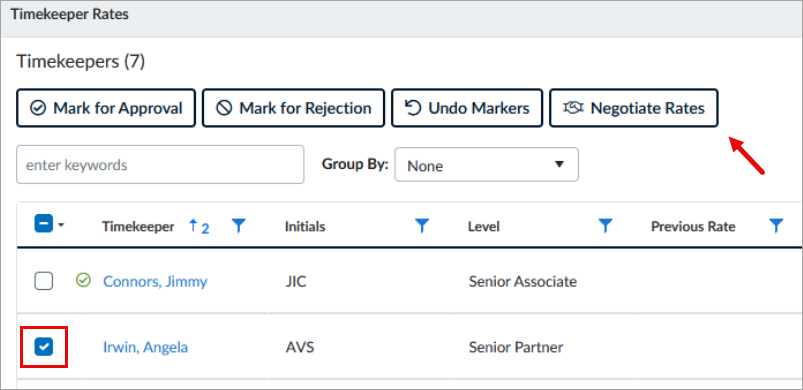This screenshot has height=390, width=803.
Task: Click the Level column header
Action: 483,227
